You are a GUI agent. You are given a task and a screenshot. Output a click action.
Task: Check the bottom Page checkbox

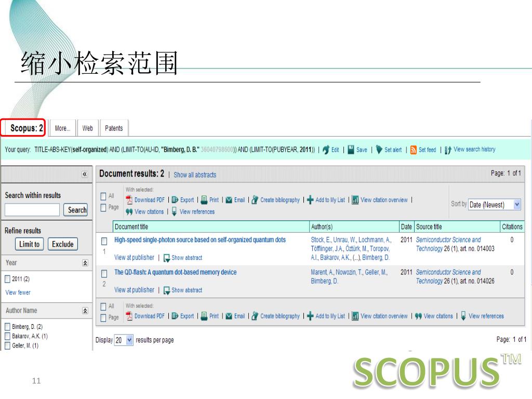[103, 318]
